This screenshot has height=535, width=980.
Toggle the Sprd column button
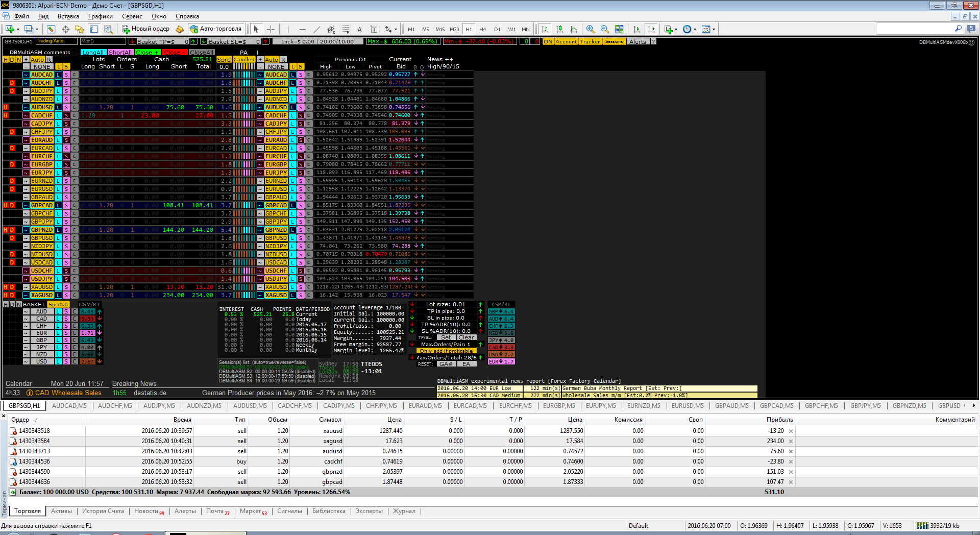pos(224,60)
